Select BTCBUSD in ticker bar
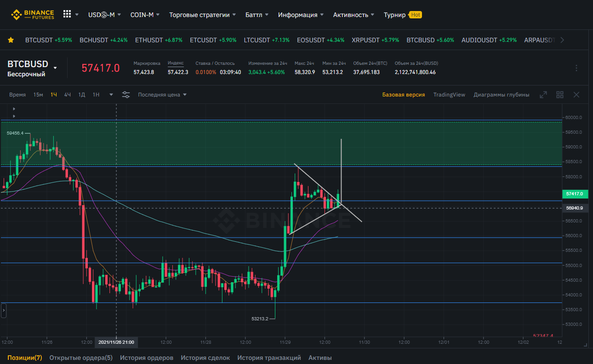Image resolution: width=593 pixels, height=364 pixels. tap(430, 40)
